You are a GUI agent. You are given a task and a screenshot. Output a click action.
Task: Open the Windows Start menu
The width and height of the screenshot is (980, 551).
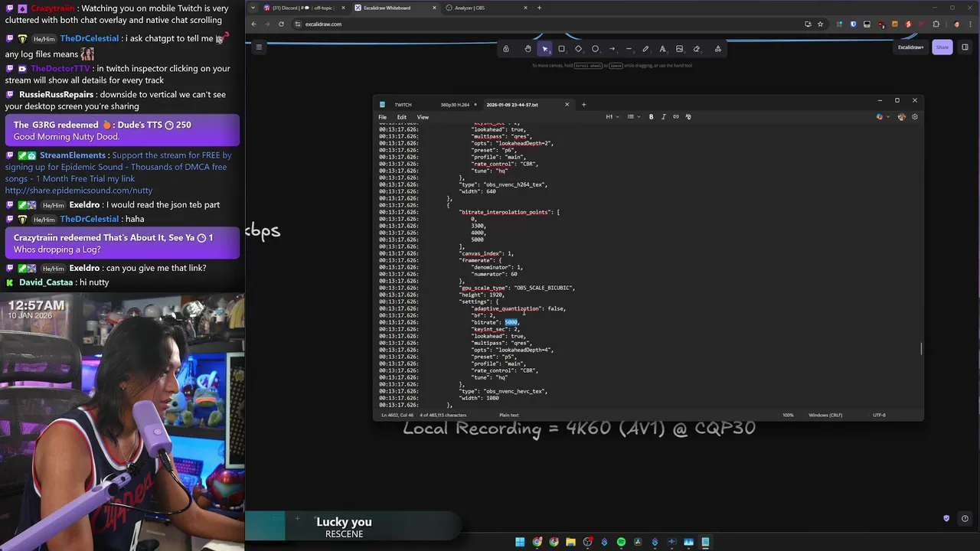tap(520, 542)
